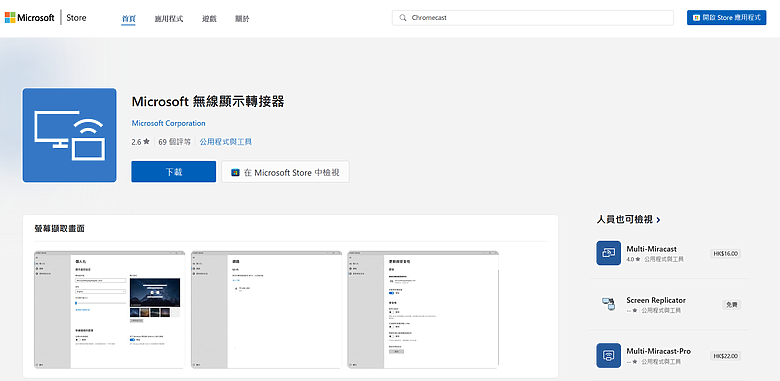Image resolution: width=780 pixels, height=381 pixels.
Task: Open the second screenshot thumbnail
Action: coord(266,309)
